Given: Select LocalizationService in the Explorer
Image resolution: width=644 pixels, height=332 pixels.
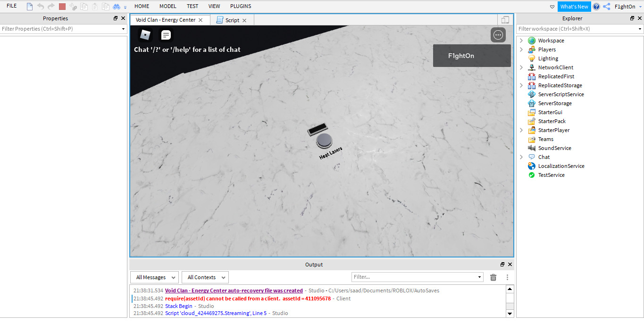Looking at the screenshot, I should pos(561,166).
